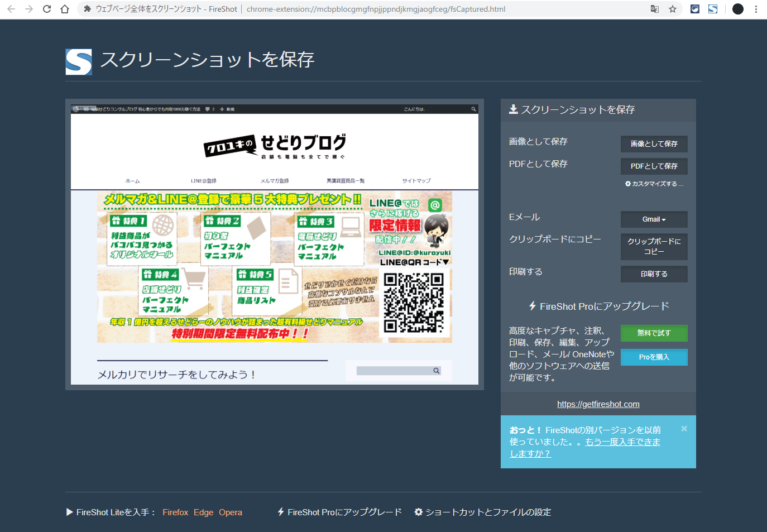Click the FireShot S logo in header

click(79, 61)
